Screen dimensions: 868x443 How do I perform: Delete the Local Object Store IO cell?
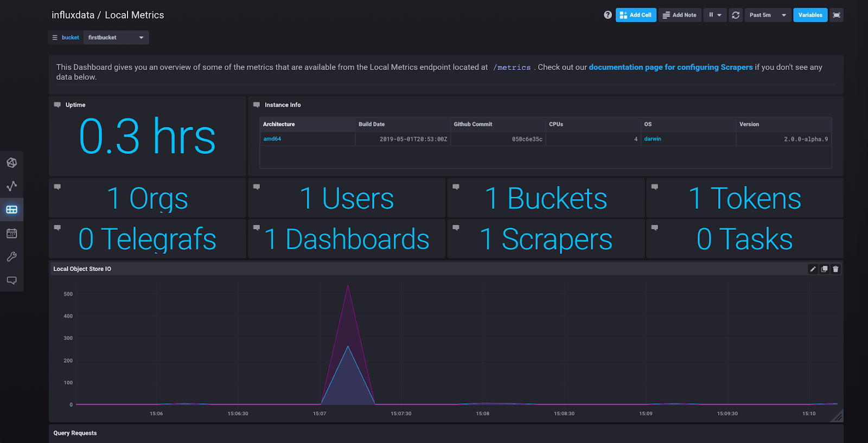[x=835, y=269]
